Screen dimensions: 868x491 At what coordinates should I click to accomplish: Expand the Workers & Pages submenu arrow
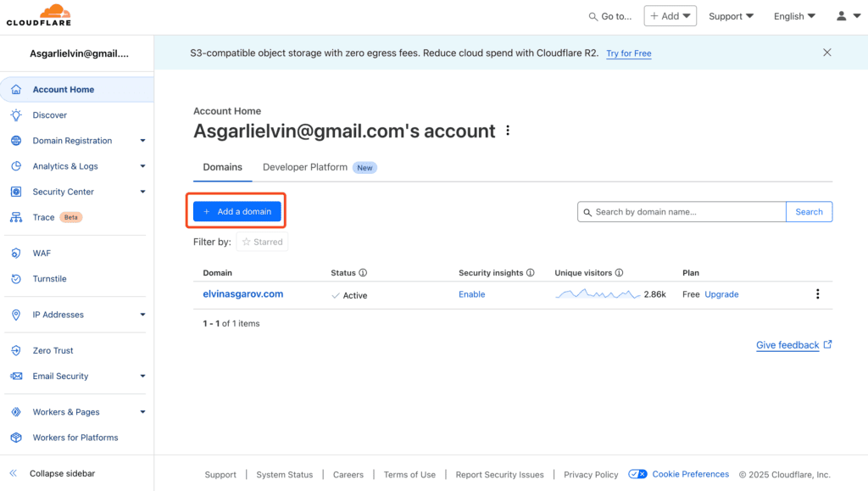tap(142, 412)
